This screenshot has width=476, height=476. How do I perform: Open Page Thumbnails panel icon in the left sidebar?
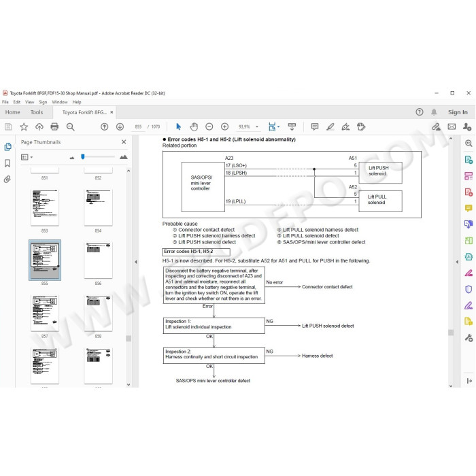(x=8, y=147)
